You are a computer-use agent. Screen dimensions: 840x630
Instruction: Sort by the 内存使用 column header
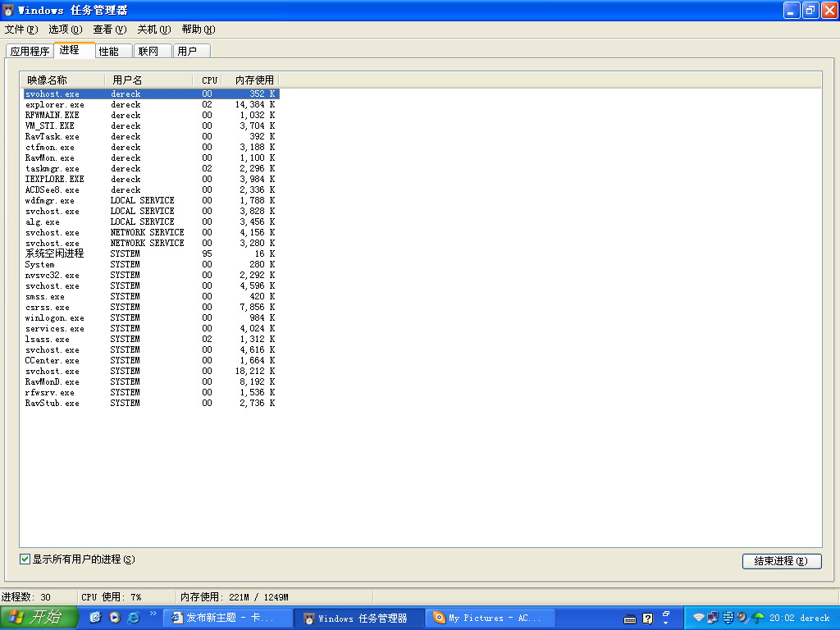[x=251, y=80]
